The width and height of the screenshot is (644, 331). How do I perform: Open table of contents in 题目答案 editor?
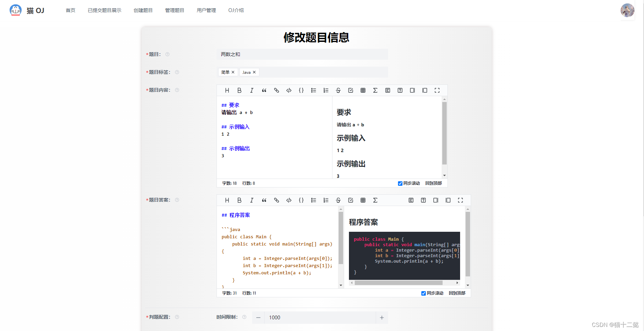tap(411, 200)
